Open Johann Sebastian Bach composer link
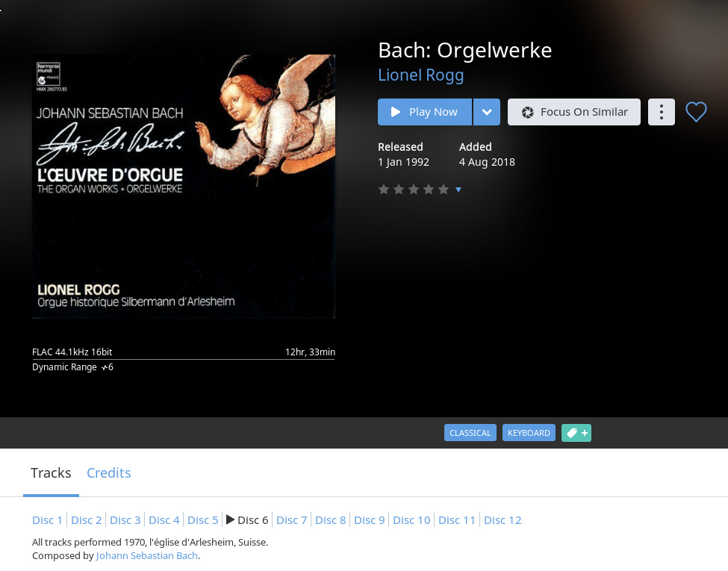 click(x=146, y=555)
